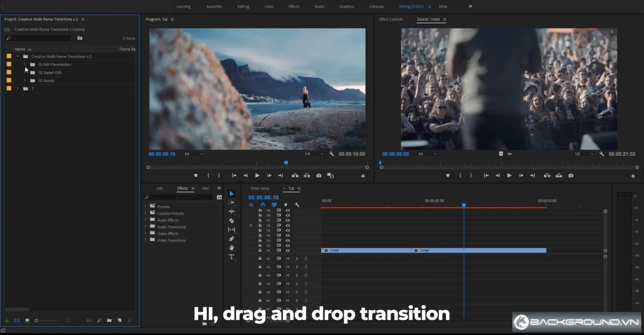Export frame from Source monitor
This screenshot has width=644, height=335.
pyautogui.click(x=571, y=176)
